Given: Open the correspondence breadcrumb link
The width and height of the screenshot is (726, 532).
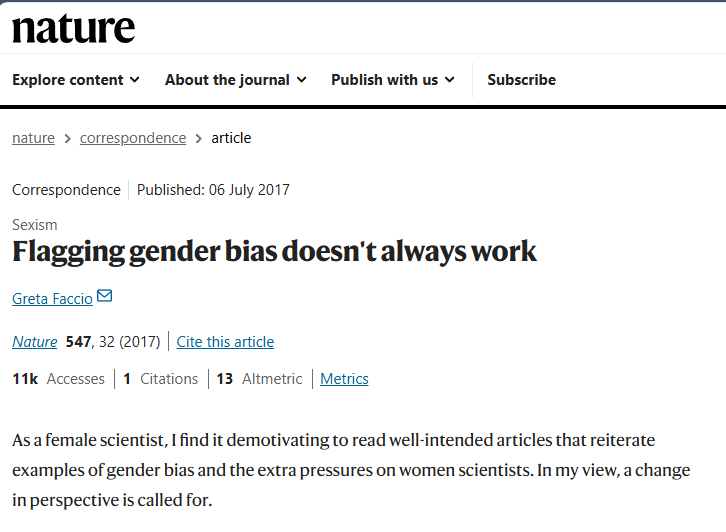Looking at the screenshot, I should click(x=133, y=138).
